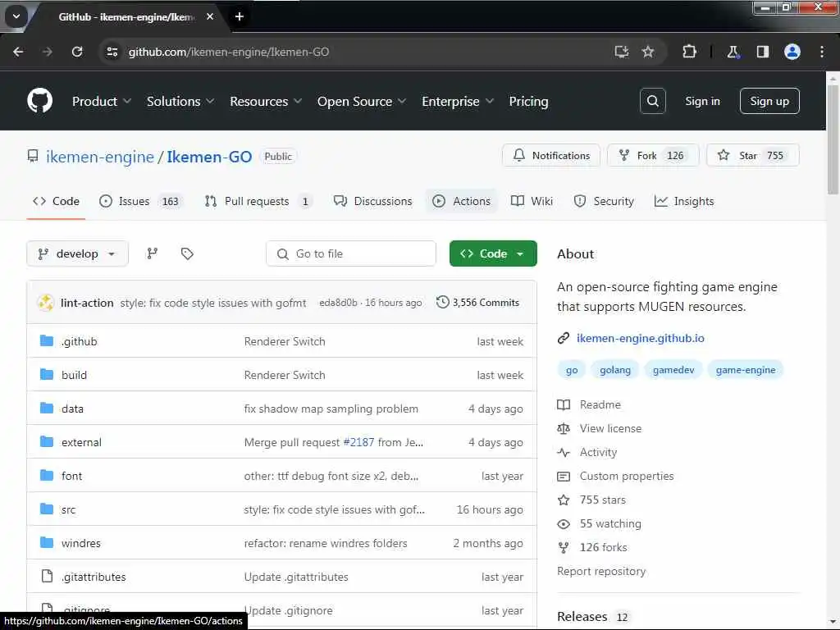Click the folder icon beside windres

pyautogui.click(x=47, y=543)
